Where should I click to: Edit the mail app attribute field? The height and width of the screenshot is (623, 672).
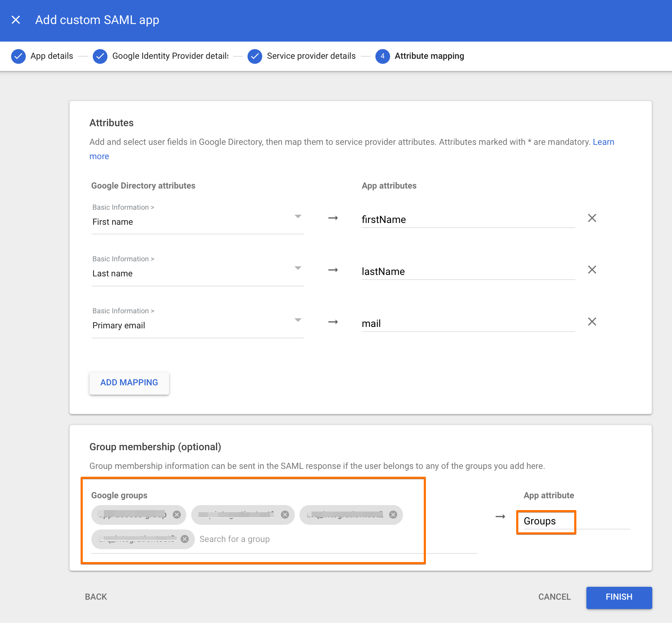click(x=468, y=323)
